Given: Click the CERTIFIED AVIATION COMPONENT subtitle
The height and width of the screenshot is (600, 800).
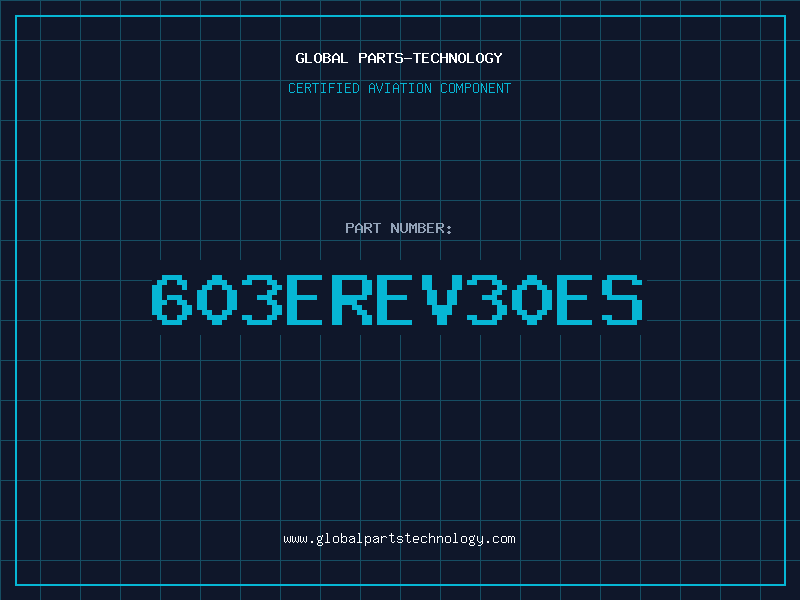Looking at the screenshot, I should tap(399, 88).
